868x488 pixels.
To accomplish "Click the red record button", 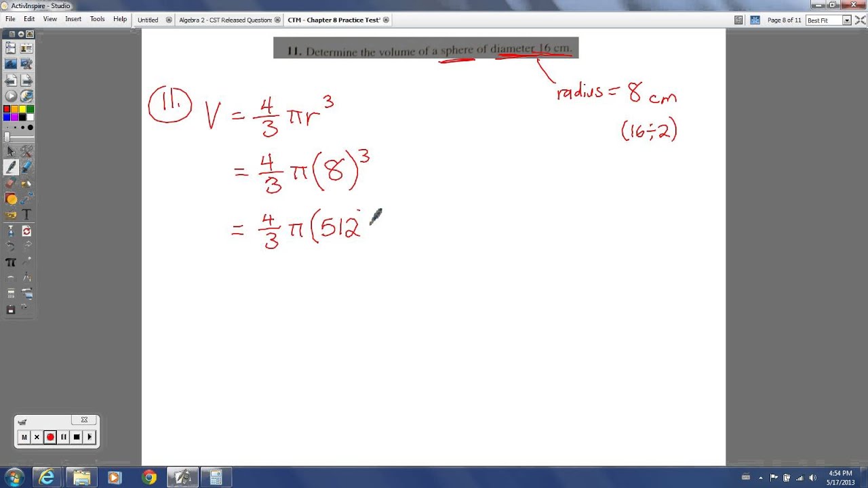I will (50, 437).
